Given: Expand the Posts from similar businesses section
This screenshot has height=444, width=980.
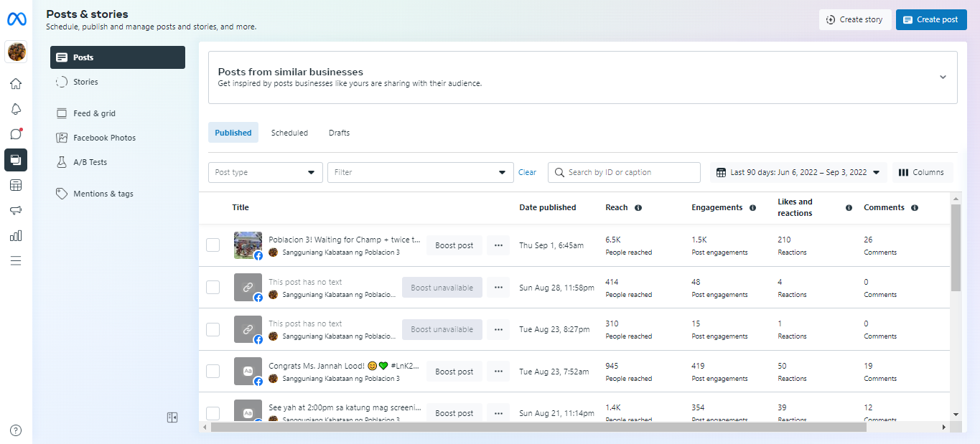Looking at the screenshot, I should [943, 77].
